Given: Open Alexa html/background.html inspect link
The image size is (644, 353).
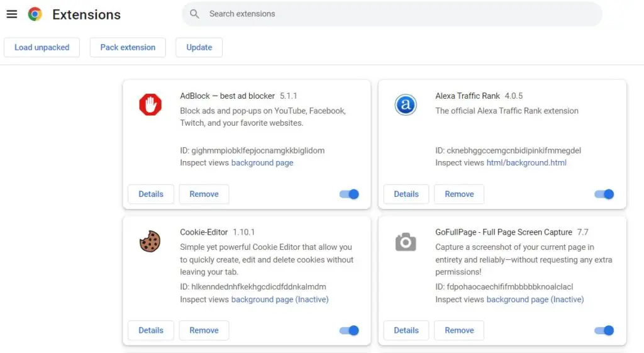Looking at the screenshot, I should click(526, 163).
